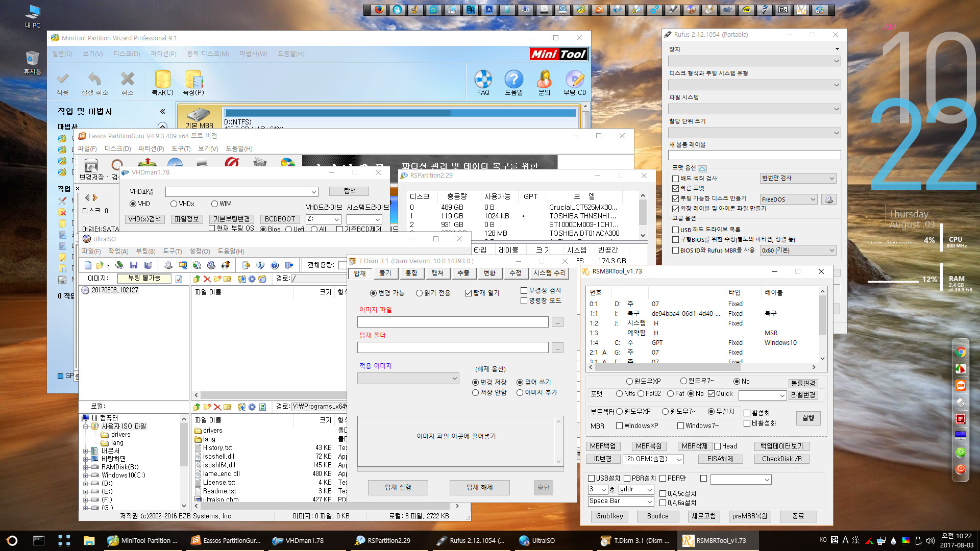Open the 장치 device dropdown in Rufus
The height and width of the screenshot is (551, 980).
click(754, 61)
